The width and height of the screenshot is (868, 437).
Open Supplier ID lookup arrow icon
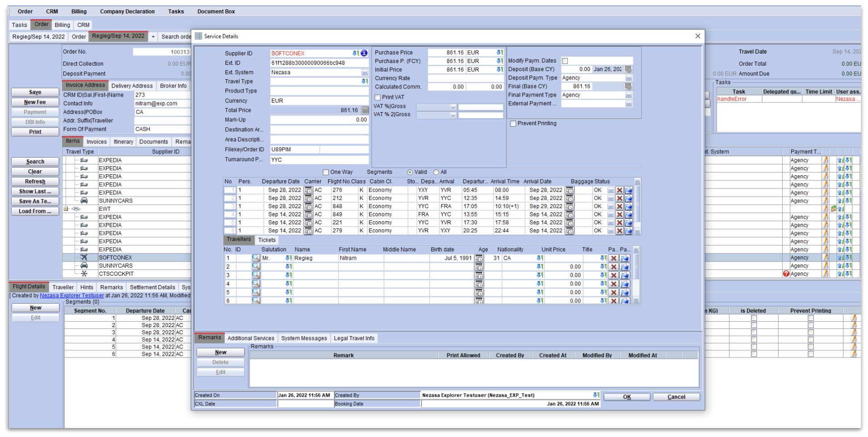356,53
